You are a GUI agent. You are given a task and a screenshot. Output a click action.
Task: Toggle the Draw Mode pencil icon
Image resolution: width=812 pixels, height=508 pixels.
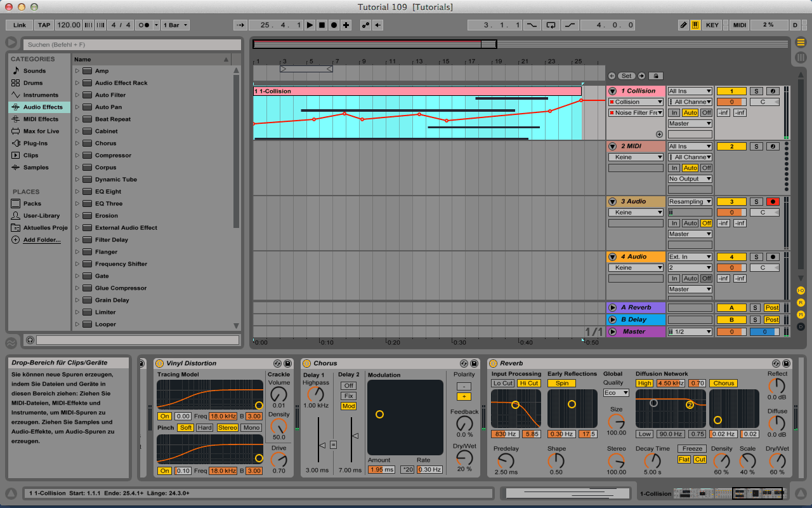683,25
